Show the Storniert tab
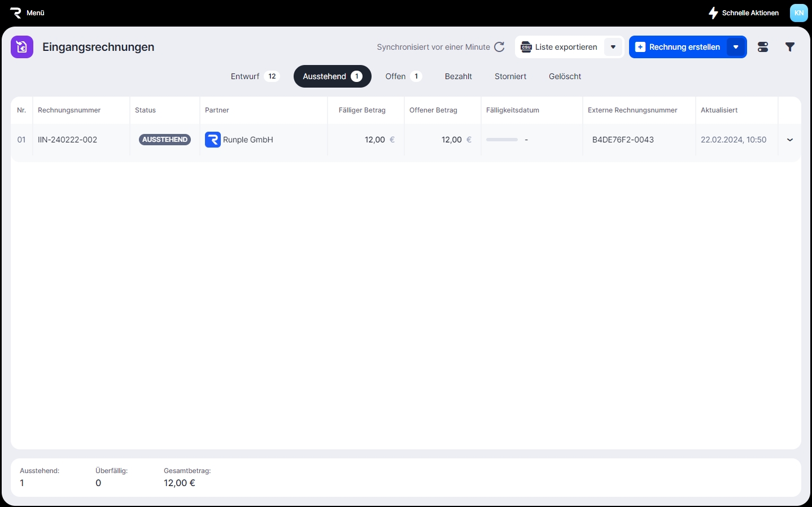This screenshot has height=507, width=812. coord(510,76)
